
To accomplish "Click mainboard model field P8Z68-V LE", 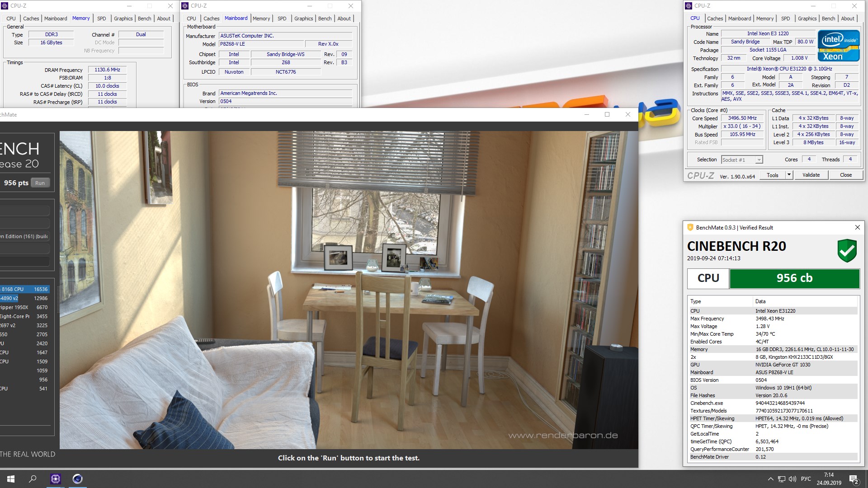I will pos(261,44).
